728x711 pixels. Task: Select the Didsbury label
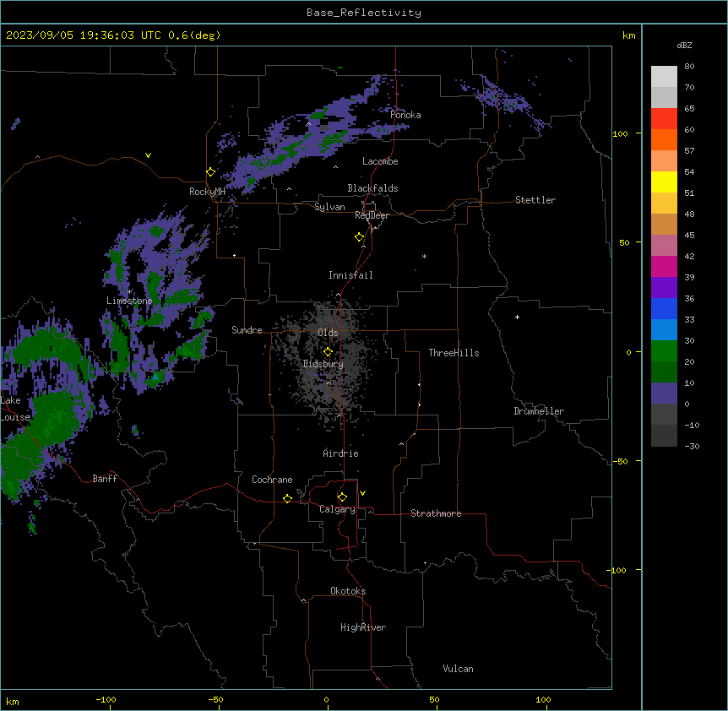[323, 364]
